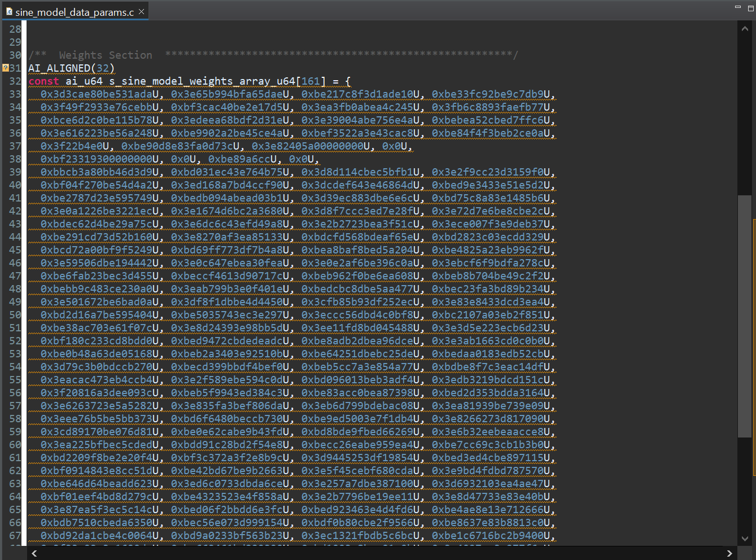756x560 pixels.
Task: Click the vertical scrollbar up arrow
Action: click(x=745, y=29)
